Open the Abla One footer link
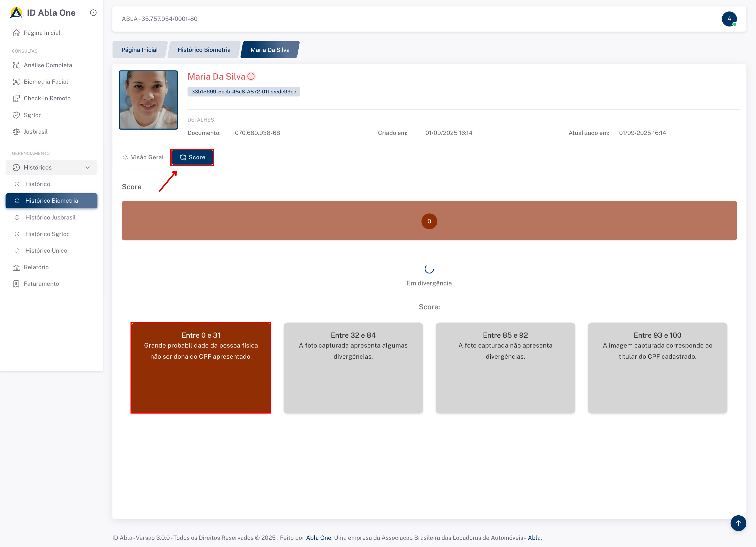The height and width of the screenshot is (547, 756). 318,538
